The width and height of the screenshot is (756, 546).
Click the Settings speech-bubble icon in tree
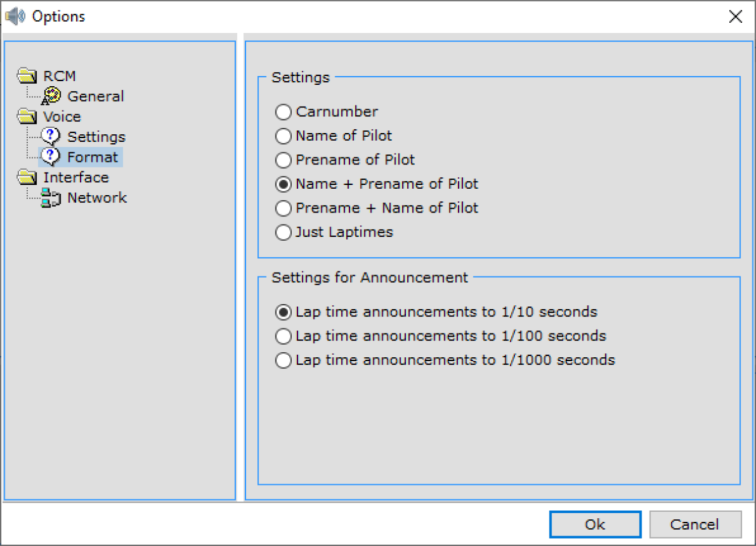point(50,136)
